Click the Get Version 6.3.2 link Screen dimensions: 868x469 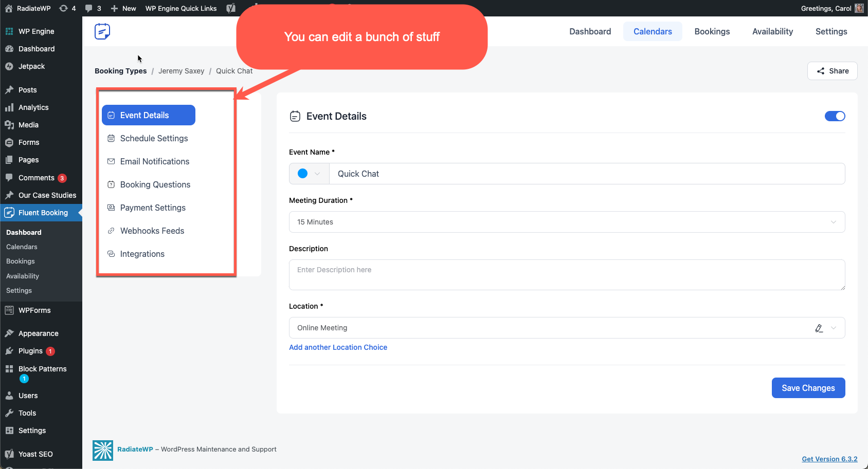point(829,459)
